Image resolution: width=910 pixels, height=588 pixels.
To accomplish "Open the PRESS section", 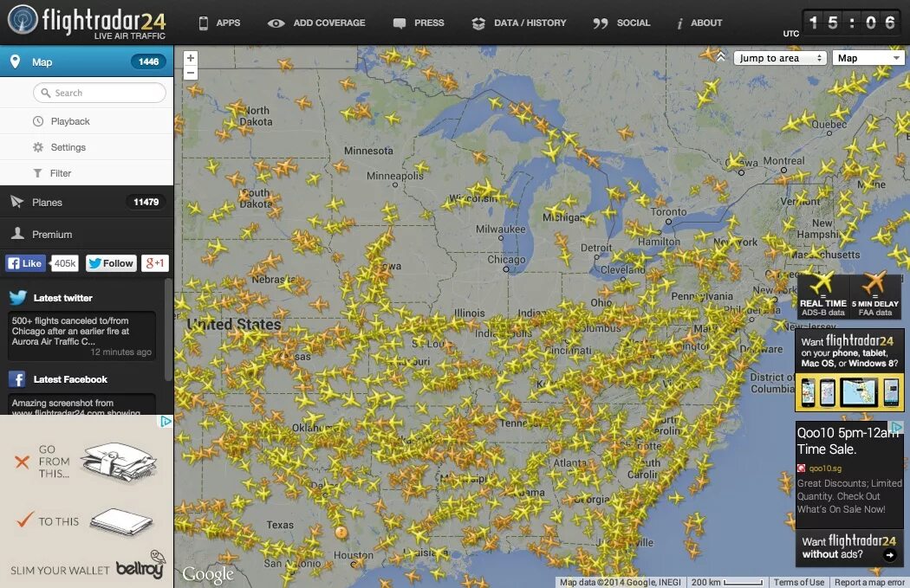I will click(429, 23).
